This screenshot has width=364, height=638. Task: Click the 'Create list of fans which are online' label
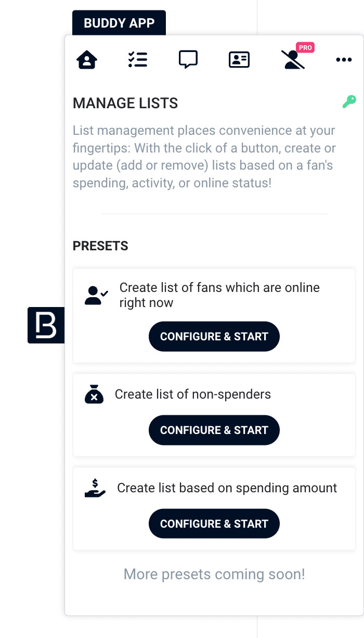pos(219,295)
